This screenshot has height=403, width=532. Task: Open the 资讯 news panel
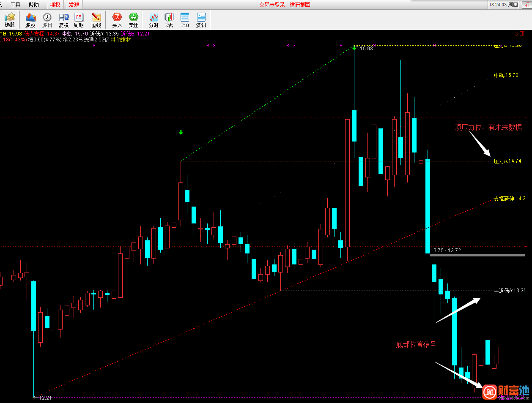pyautogui.click(x=201, y=20)
